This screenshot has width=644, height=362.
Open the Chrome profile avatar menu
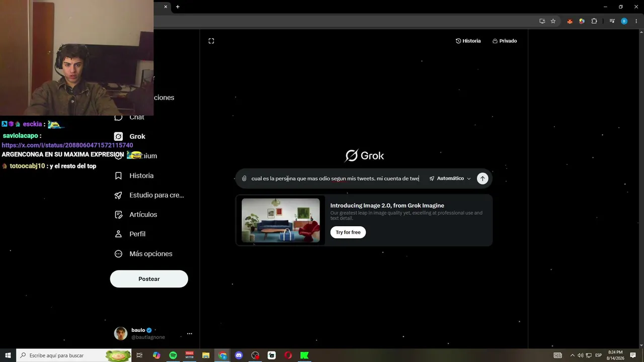click(624, 21)
